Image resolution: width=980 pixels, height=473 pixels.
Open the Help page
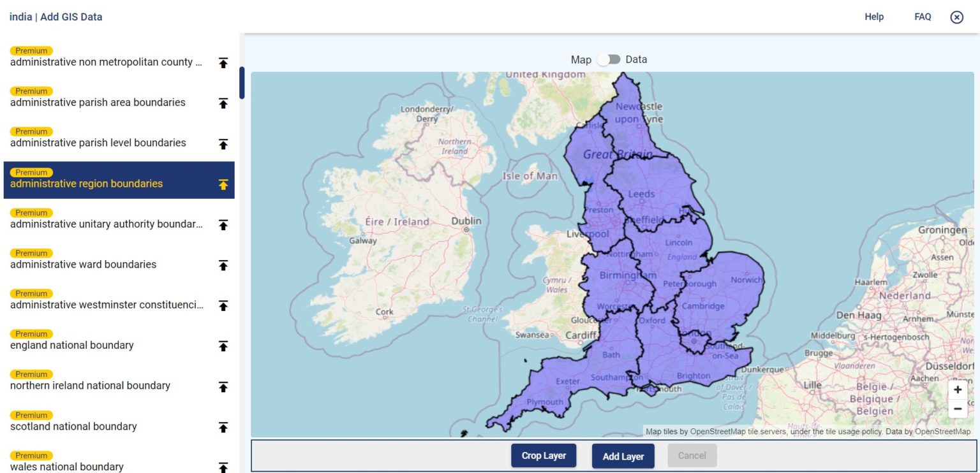point(874,17)
